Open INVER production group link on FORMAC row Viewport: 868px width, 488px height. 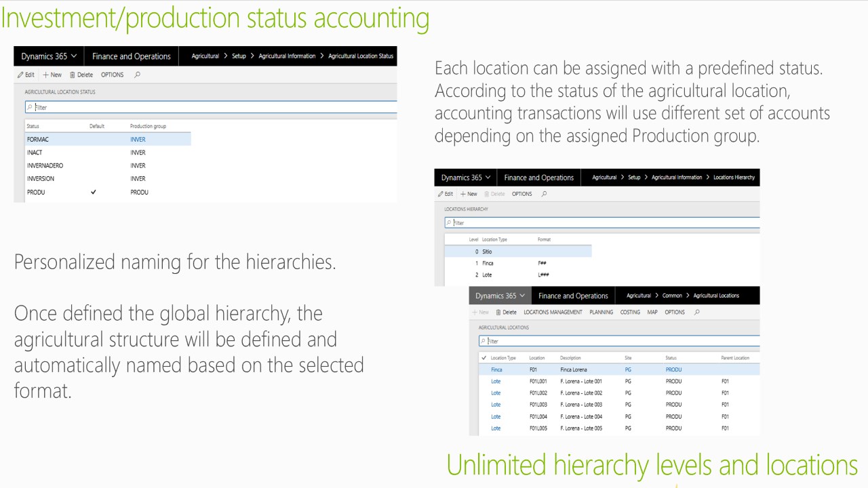(x=138, y=140)
